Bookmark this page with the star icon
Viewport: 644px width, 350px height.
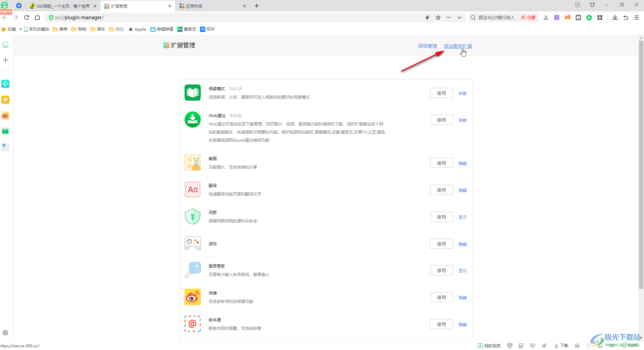tap(438, 17)
